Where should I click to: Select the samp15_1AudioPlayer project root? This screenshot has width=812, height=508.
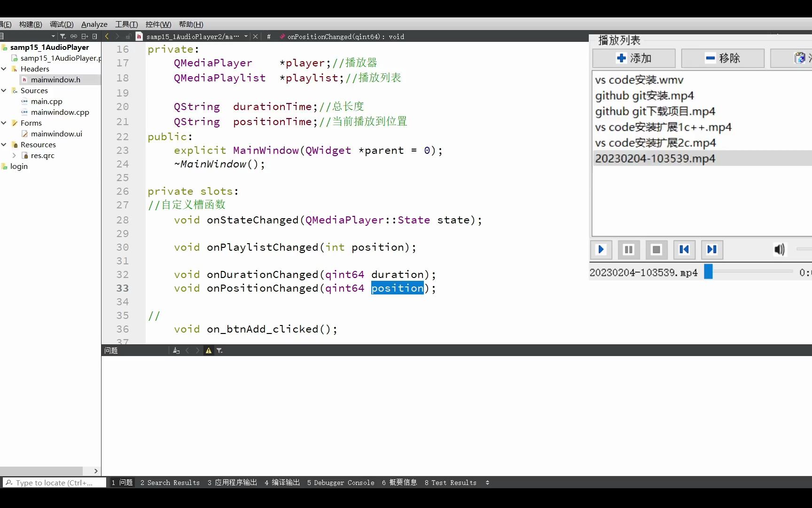click(49, 47)
